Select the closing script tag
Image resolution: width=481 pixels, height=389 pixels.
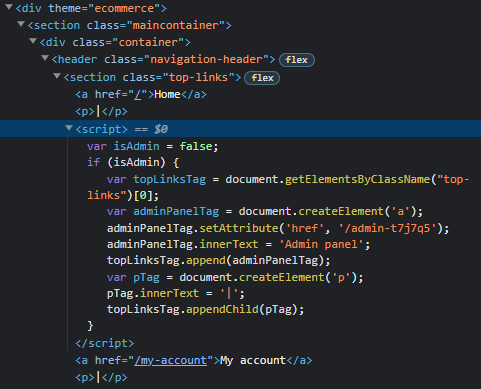[x=105, y=343]
